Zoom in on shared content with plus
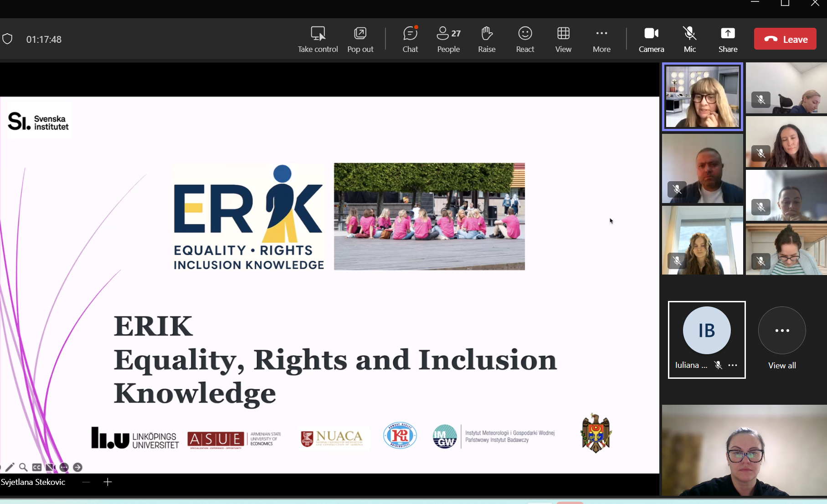The width and height of the screenshot is (827, 504). 108,482
